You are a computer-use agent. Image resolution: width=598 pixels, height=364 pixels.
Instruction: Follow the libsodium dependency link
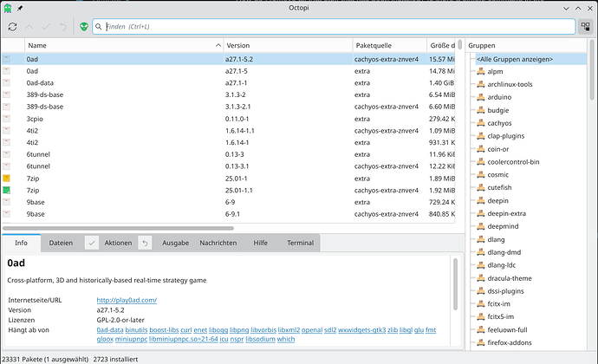coord(261,339)
